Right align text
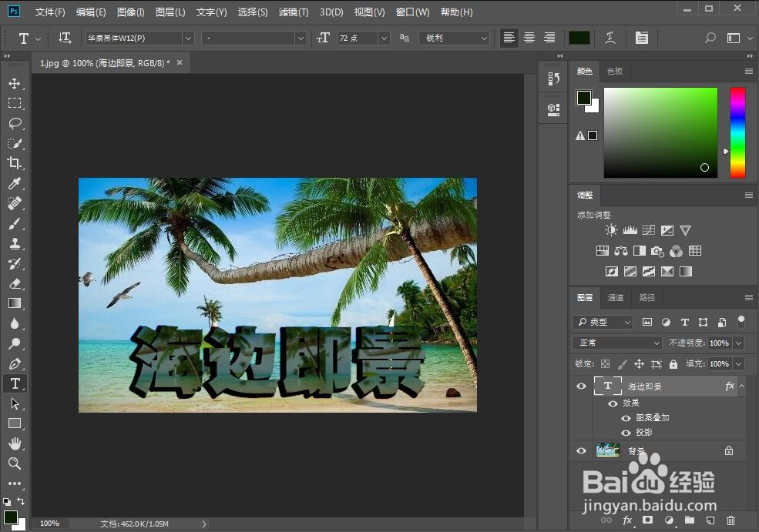 pyautogui.click(x=549, y=38)
